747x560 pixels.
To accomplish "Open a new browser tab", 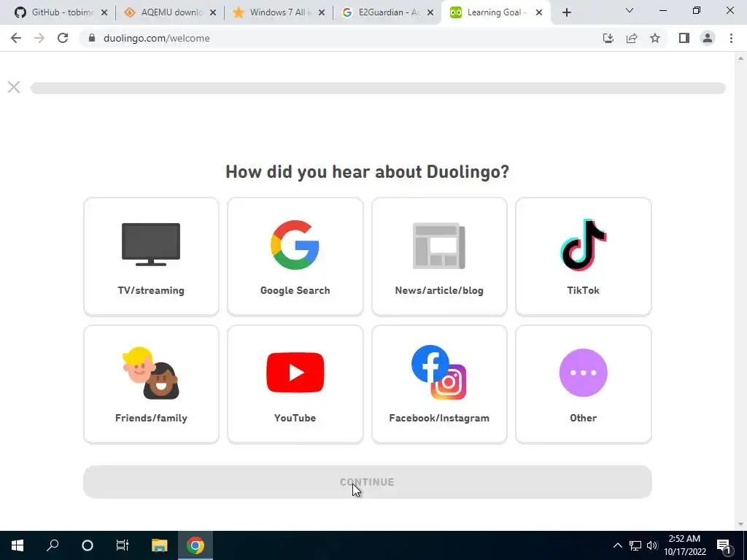I will click(x=566, y=13).
